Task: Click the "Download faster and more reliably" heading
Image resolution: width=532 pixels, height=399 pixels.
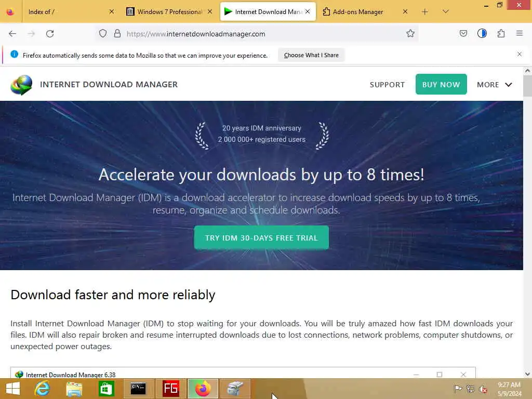Action: point(113,295)
